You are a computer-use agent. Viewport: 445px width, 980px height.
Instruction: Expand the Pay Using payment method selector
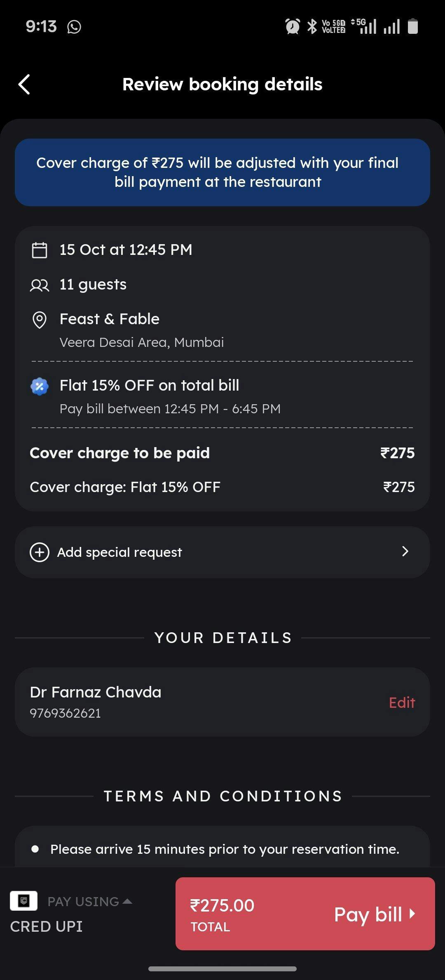click(x=89, y=902)
